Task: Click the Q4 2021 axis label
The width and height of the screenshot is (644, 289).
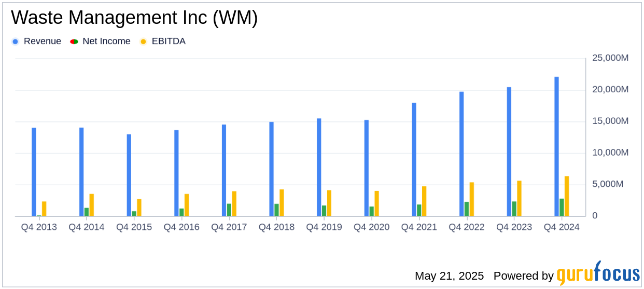Action: (419, 227)
